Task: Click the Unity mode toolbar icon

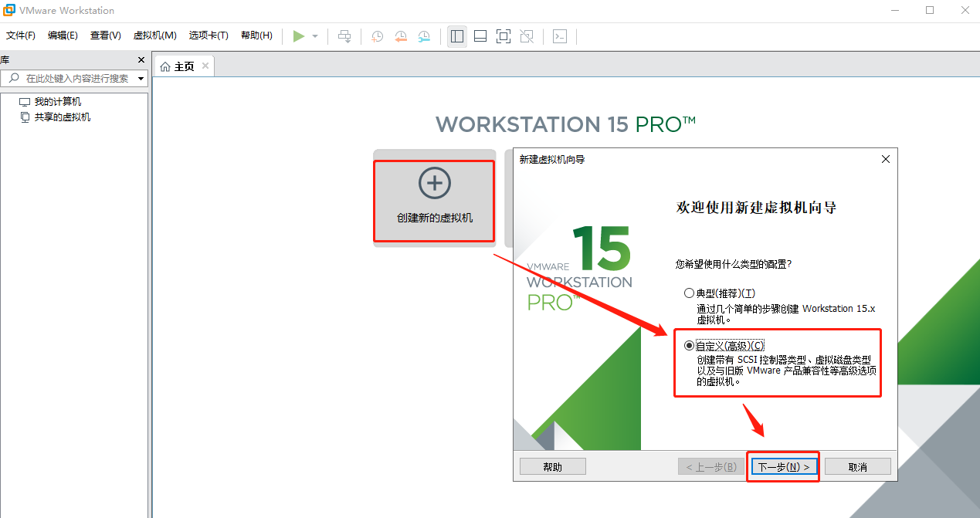Action: 527,36
